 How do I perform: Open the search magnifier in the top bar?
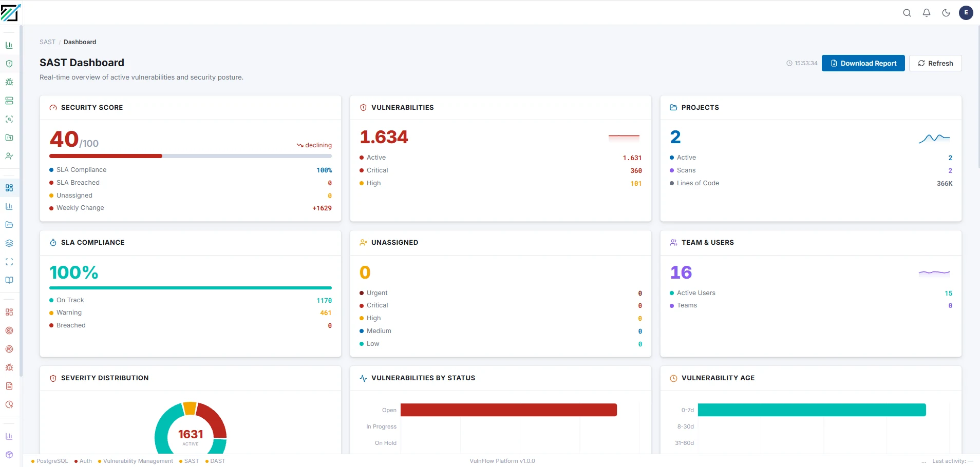(907, 13)
